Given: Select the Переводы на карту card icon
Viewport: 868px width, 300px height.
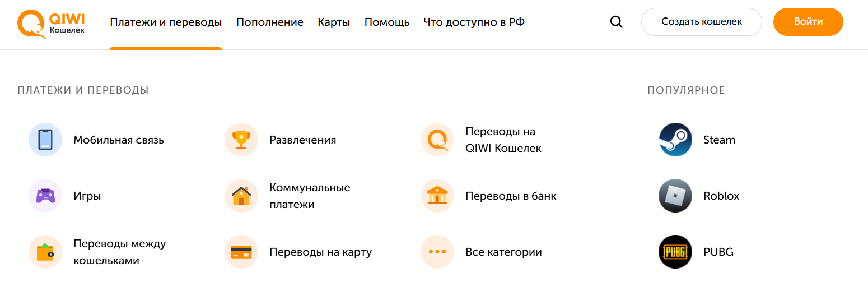Looking at the screenshot, I should [241, 252].
